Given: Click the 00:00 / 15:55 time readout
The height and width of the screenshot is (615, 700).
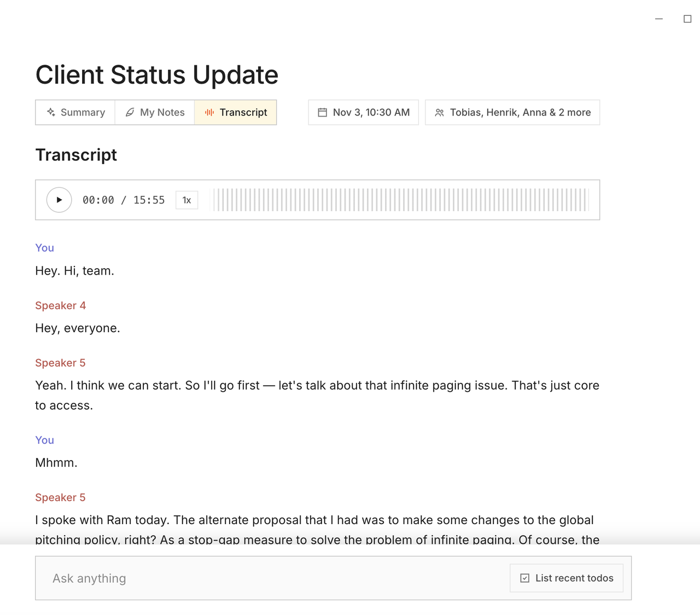Looking at the screenshot, I should 124,200.
